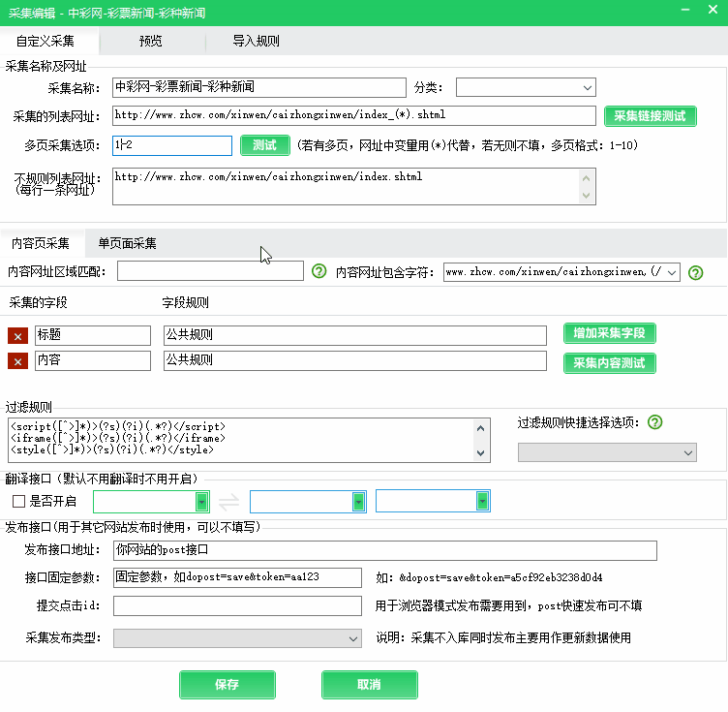Select the 单页面采集 tab

127,243
